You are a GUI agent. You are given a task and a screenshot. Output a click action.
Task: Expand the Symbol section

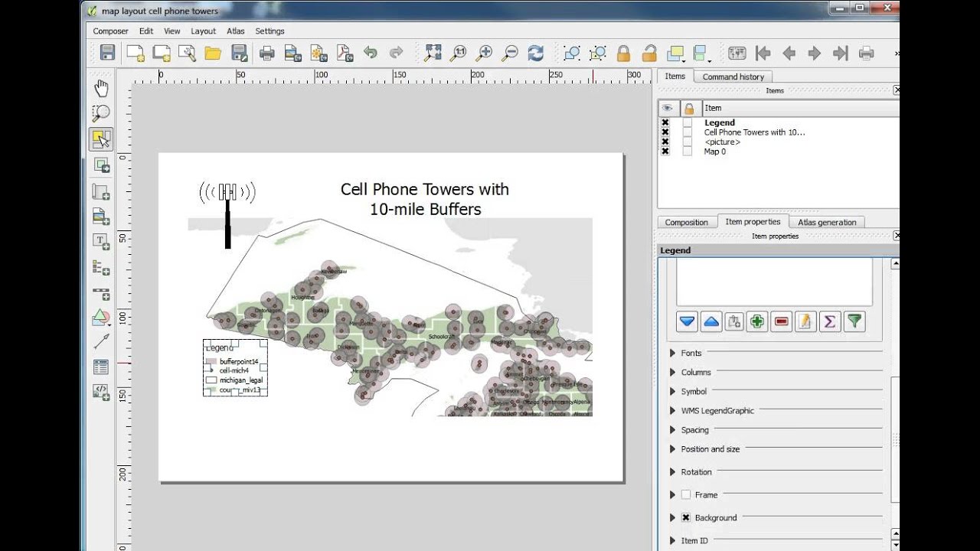673,391
